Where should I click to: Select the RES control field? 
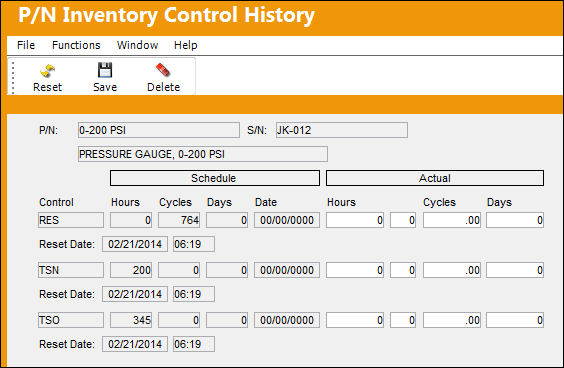(71, 220)
